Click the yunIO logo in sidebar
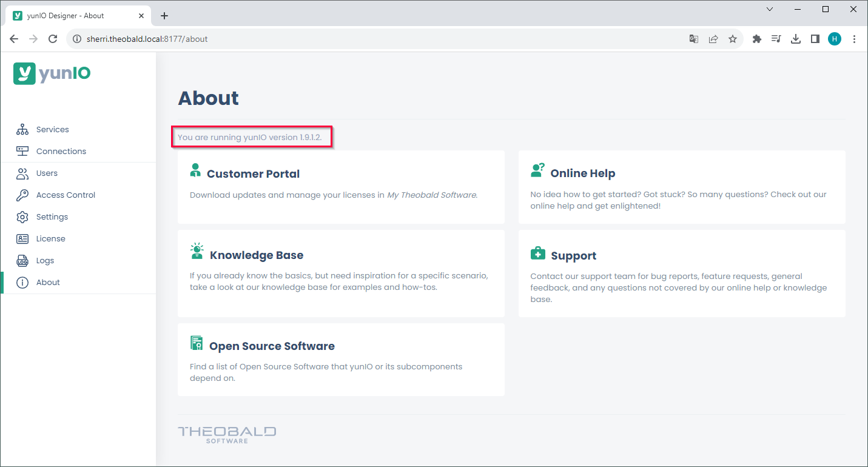 point(52,73)
